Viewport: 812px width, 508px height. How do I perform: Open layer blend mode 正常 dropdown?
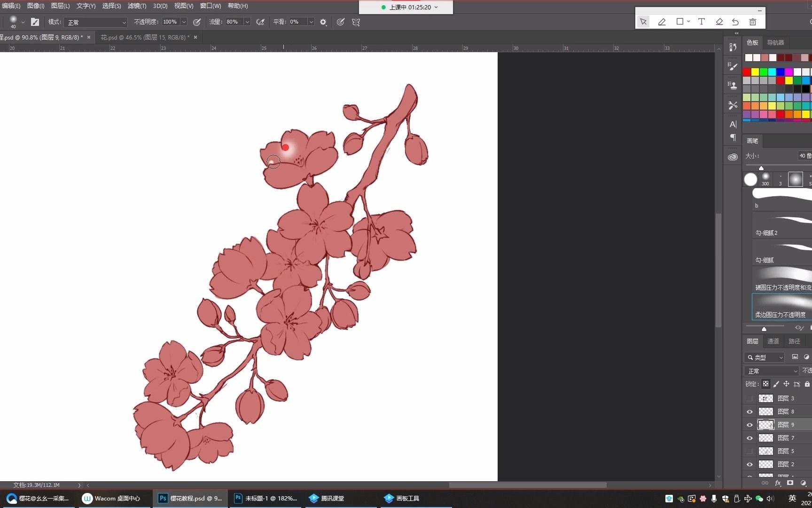coord(772,371)
